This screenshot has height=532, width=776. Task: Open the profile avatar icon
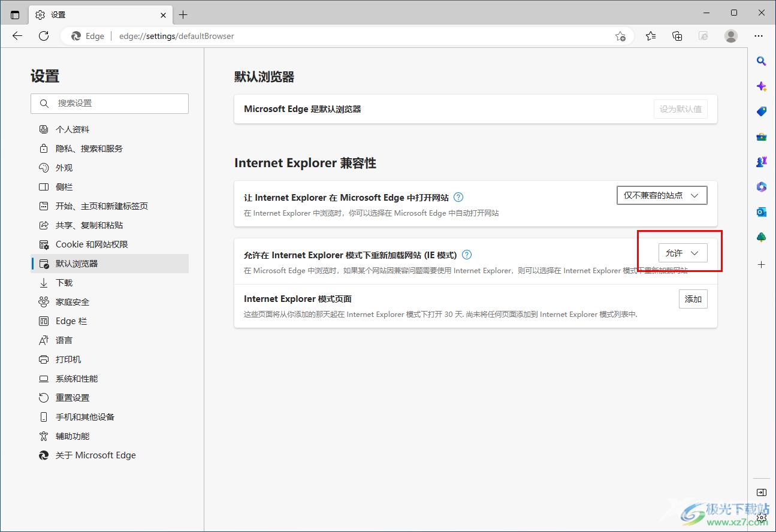731,36
